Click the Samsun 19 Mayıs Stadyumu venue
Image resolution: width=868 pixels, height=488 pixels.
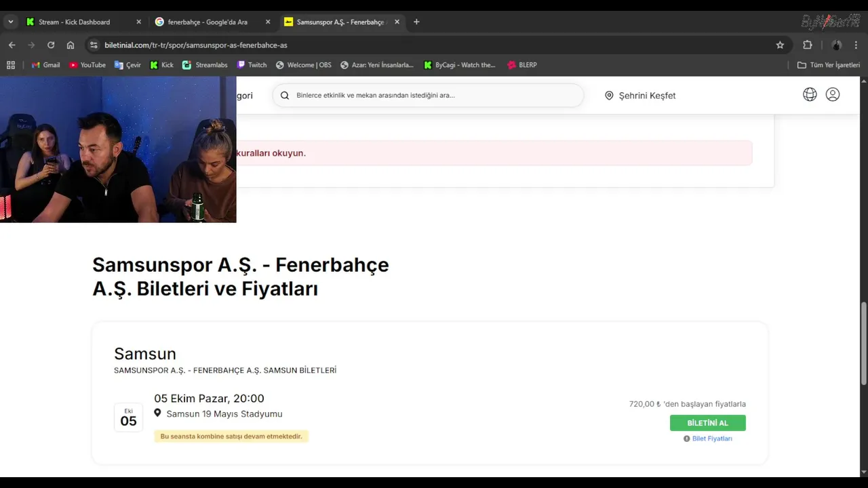(224, 413)
